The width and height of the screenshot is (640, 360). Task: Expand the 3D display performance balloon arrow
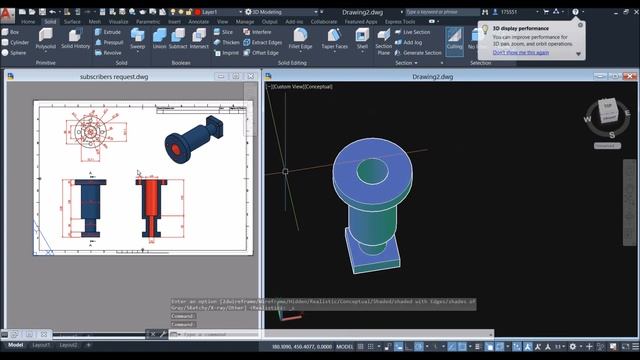pos(578,53)
